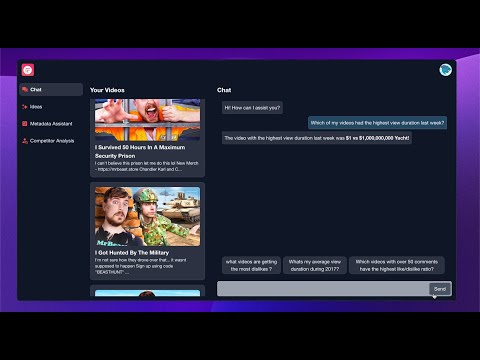Open the user profile avatar

pos(445,70)
